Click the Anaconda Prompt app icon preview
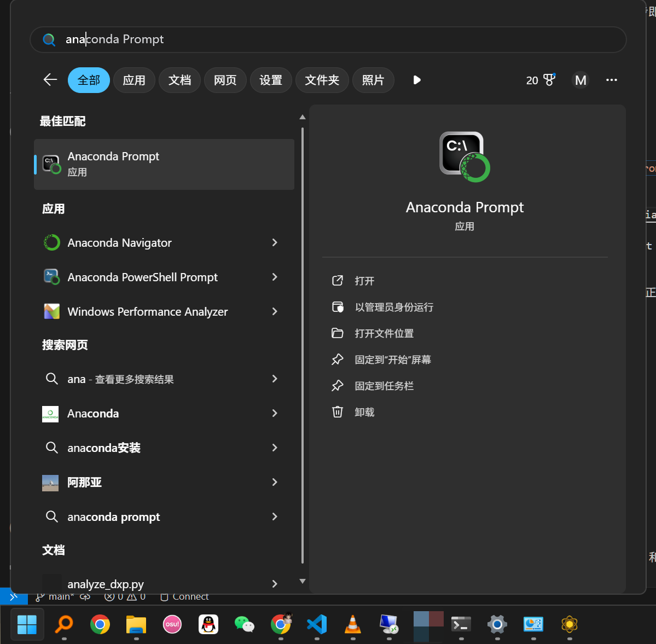 (464, 156)
